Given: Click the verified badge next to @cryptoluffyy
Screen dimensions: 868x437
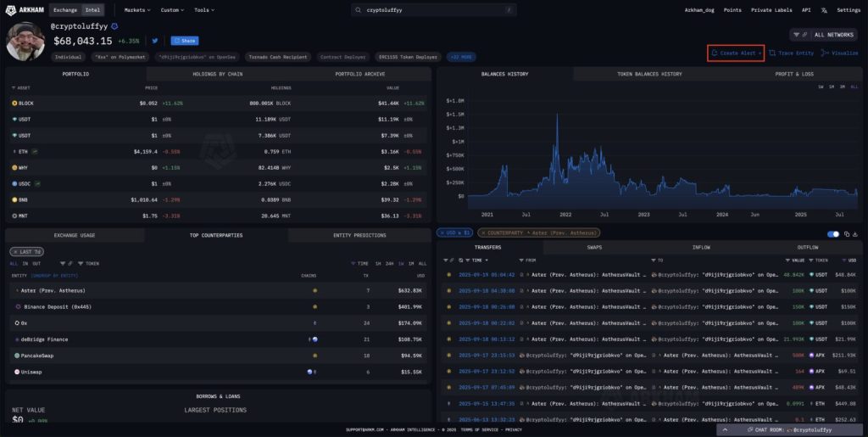Looking at the screenshot, I should pyautogui.click(x=114, y=26).
